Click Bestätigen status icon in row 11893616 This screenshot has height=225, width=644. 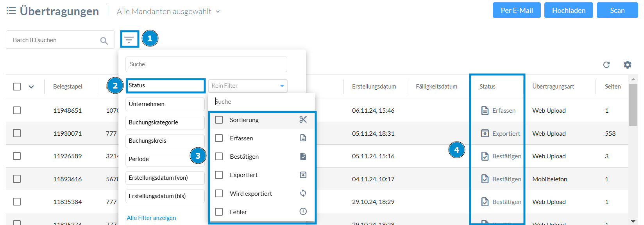click(485, 179)
